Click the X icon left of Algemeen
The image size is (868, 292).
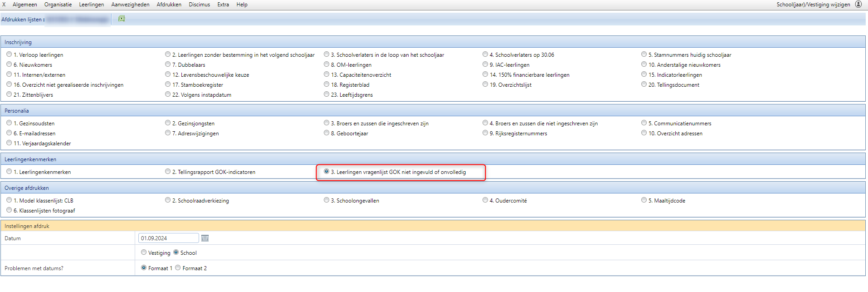tap(4, 5)
